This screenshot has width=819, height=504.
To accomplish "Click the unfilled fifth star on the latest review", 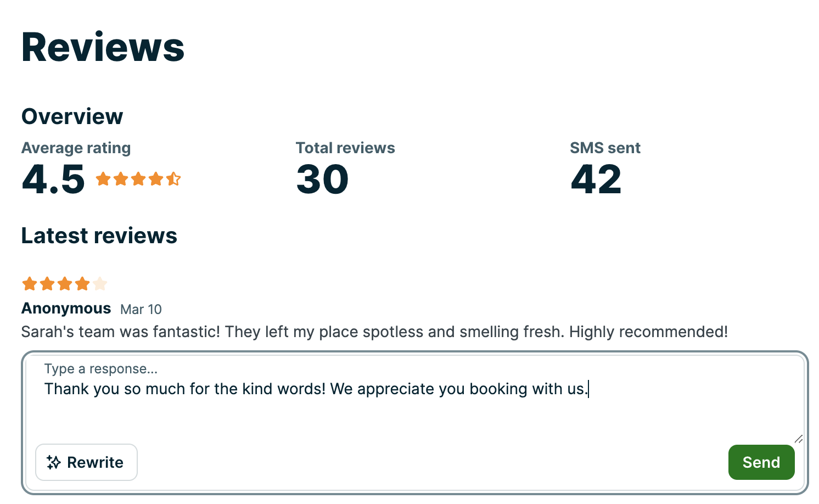I will coord(100,283).
